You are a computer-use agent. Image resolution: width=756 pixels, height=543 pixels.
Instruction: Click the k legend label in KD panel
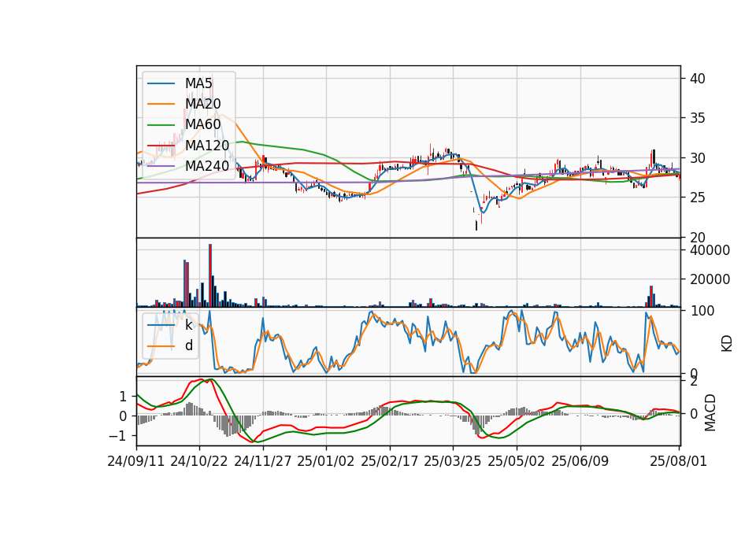tap(188, 325)
